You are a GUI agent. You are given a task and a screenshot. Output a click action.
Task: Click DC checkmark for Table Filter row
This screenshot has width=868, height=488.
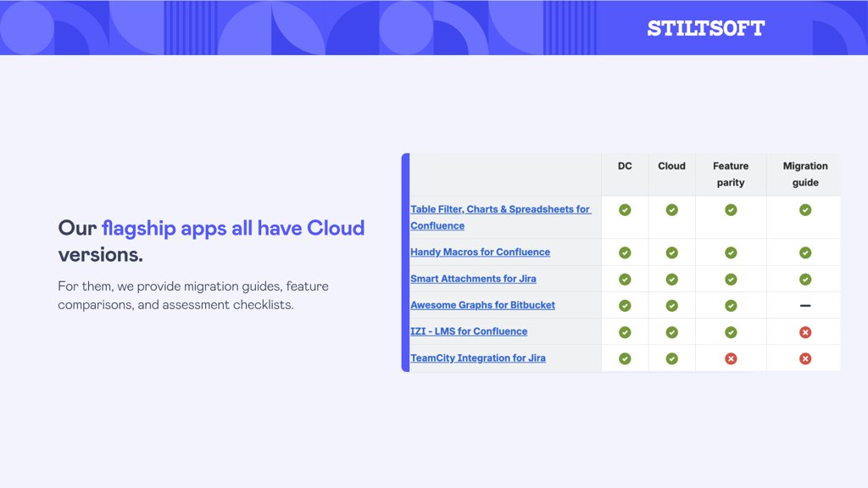(625, 210)
